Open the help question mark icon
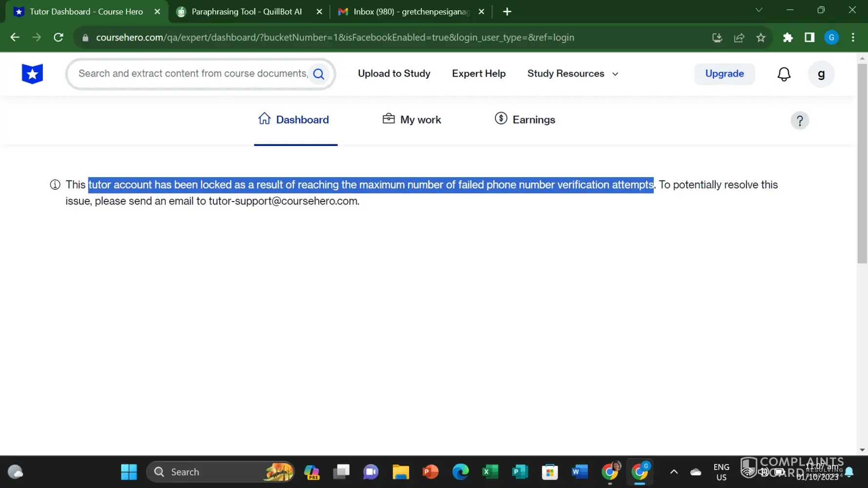Viewport: 868px width, 488px height. 799,121
